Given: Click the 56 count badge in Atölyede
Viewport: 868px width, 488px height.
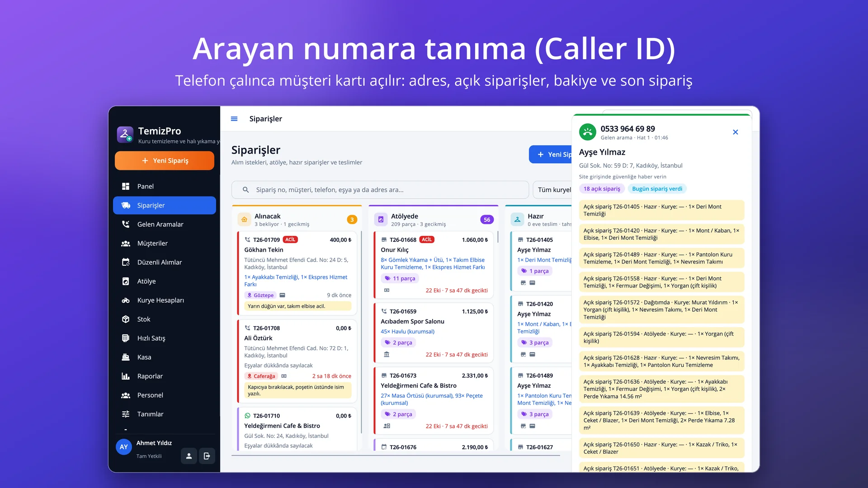Looking at the screenshot, I should (x=486, y=220).
